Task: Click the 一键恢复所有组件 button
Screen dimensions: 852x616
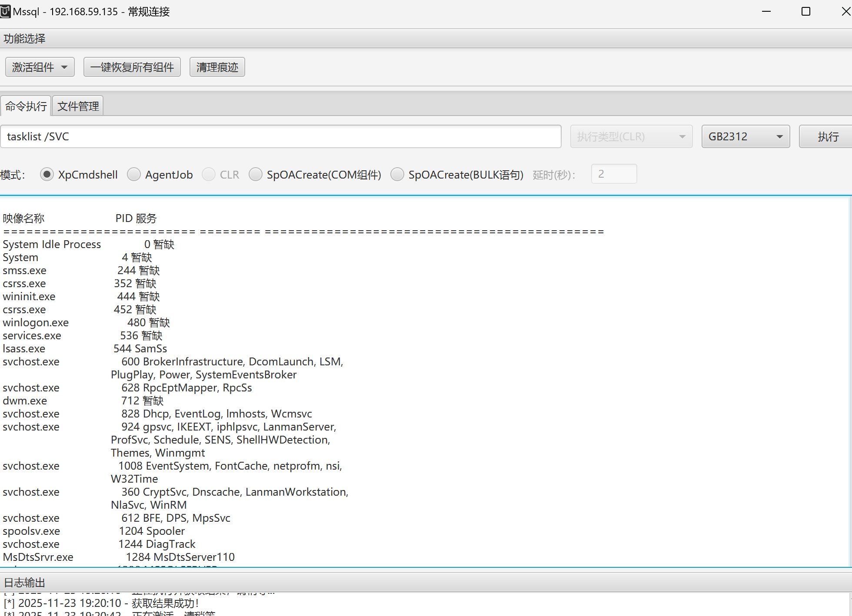Action: 132,67
